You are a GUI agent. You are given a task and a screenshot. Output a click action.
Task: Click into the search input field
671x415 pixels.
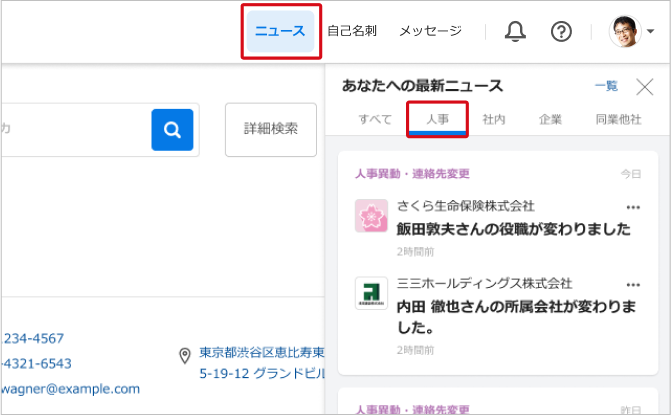(x=76, y=130)
